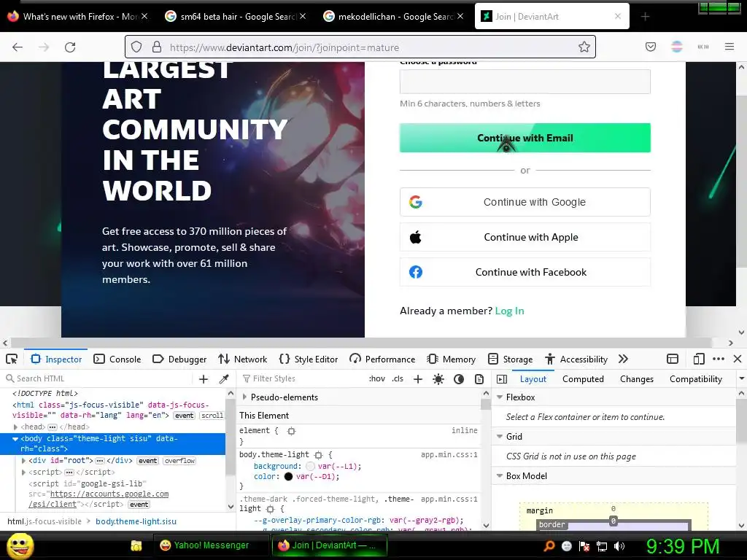Click the password input field
Screen dimensions: 747x560
525,82
